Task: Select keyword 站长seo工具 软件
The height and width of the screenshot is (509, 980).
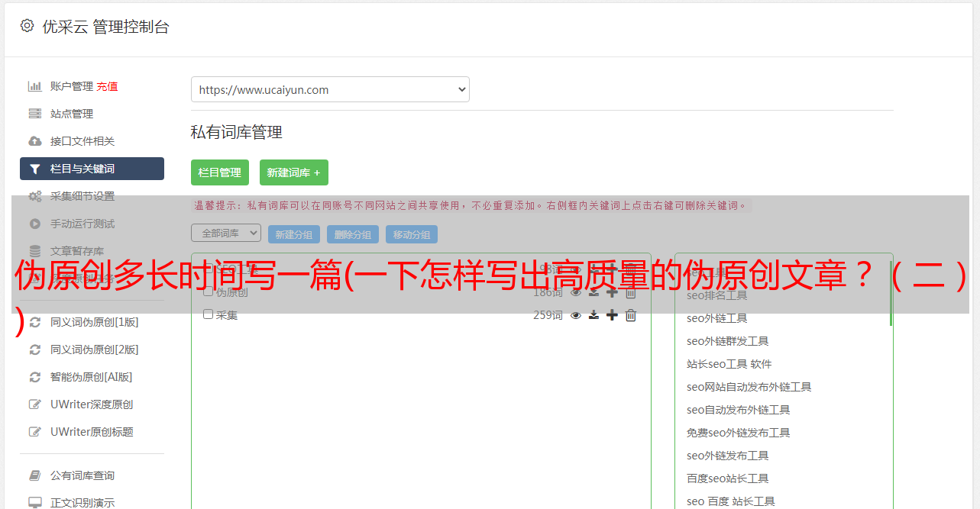Action: pyautogui.click(x=729, y=364)
